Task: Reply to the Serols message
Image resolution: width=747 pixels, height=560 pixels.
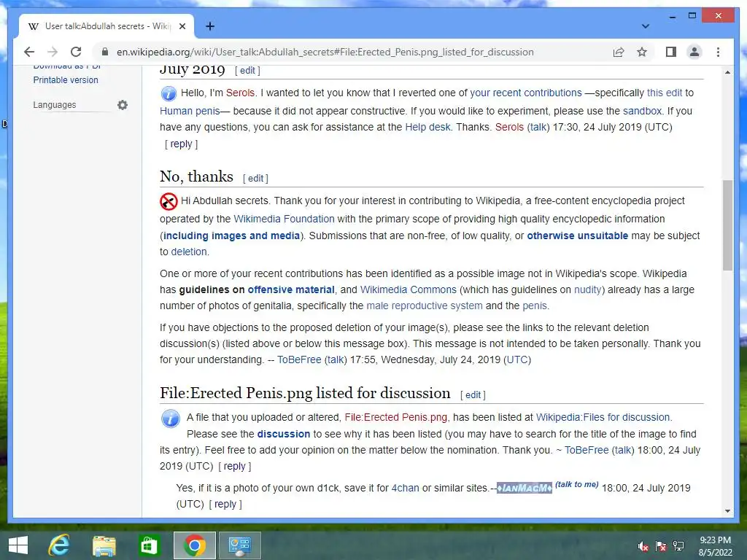Action: pos(181,144)
